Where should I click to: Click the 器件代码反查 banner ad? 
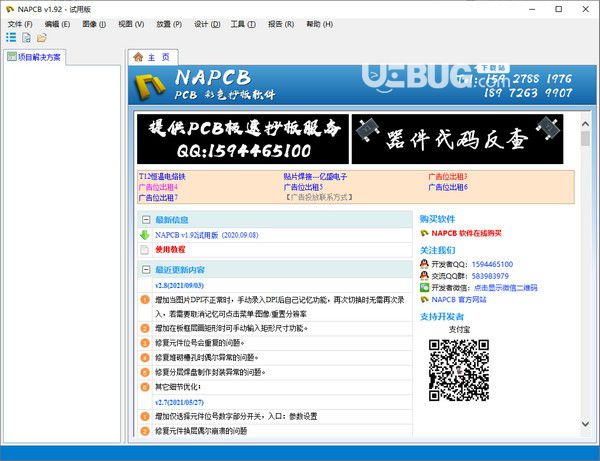pos(457,139)
